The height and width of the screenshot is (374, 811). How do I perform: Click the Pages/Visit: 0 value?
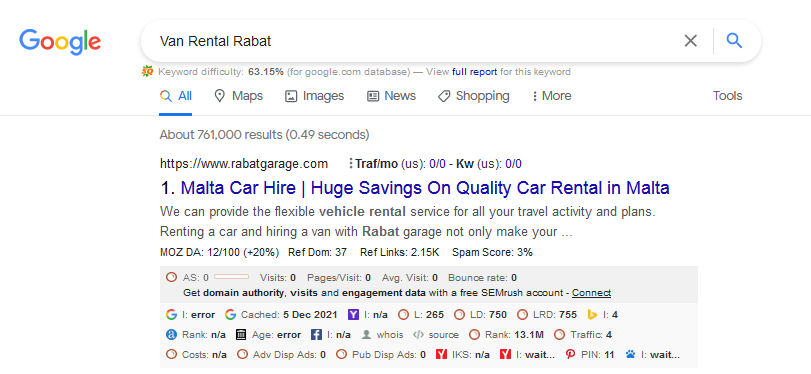(339, 277)
